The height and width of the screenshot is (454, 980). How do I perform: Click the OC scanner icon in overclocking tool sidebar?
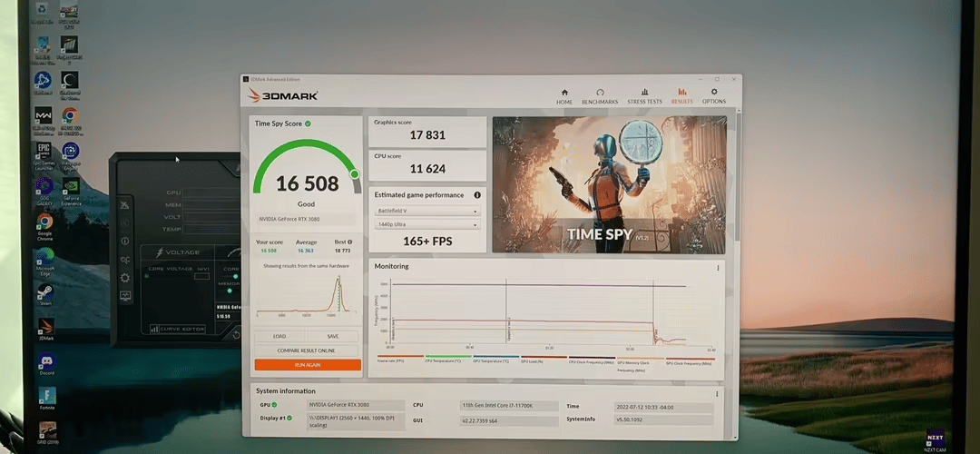tap(125, 260)
